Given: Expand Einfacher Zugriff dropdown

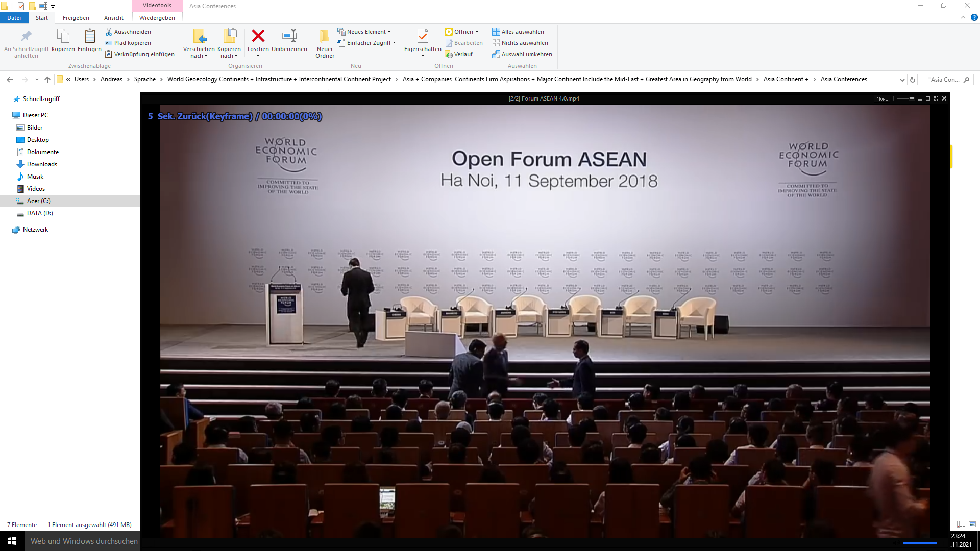Looking at the screenshot, I should (x=366, y=43).
